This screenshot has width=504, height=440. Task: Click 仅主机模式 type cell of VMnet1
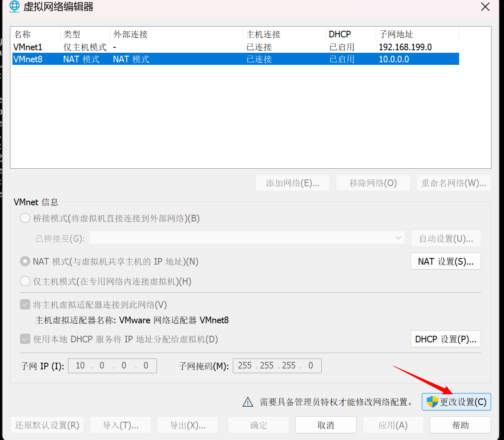click(85, 47)
